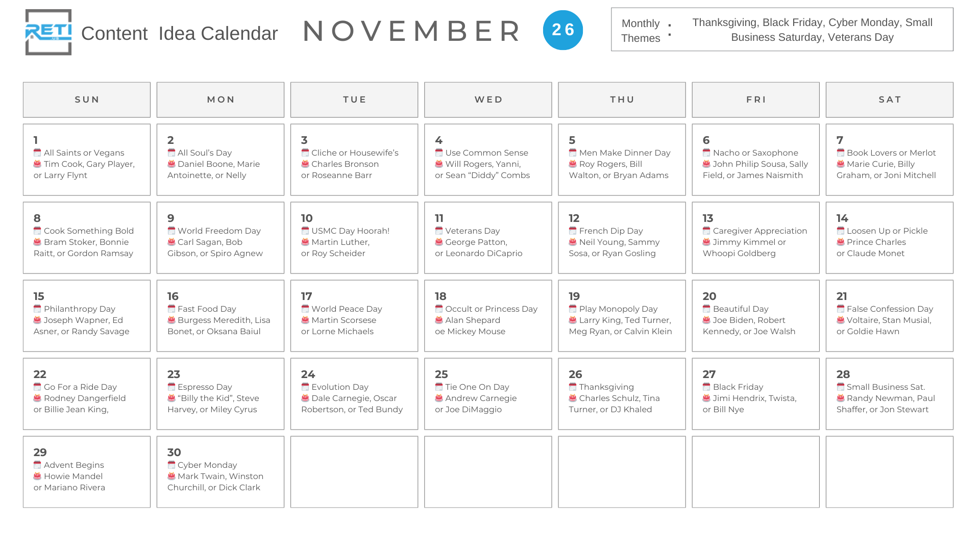Click cake icon beside Marie Curie
Image resolution: width=980 pixels, height=551 pixels.
point(840,164)
